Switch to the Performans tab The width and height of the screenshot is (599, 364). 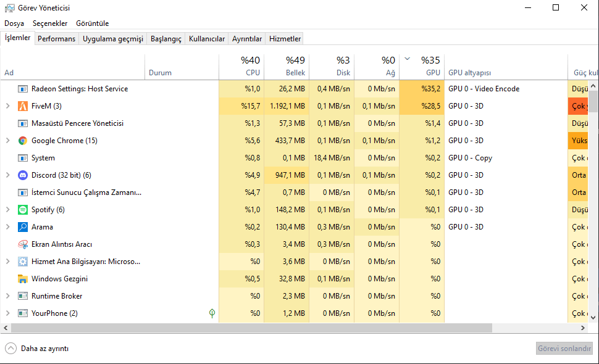click(x=57, y=39)
